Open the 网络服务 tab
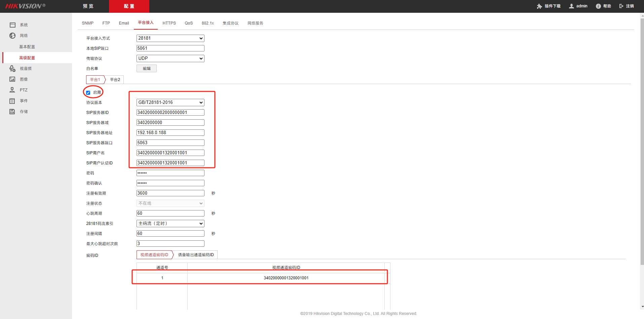The image size is (644, 319). pos(256,23)
